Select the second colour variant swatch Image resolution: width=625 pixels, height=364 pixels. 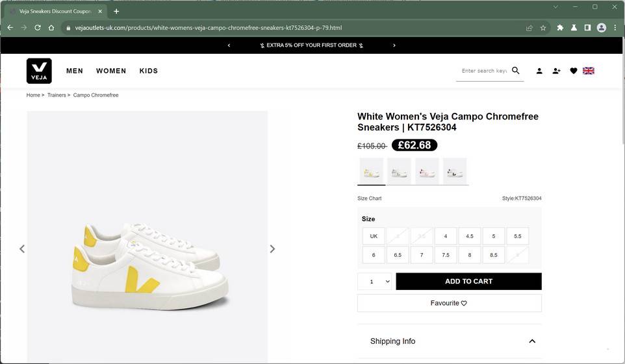[399, 172]
